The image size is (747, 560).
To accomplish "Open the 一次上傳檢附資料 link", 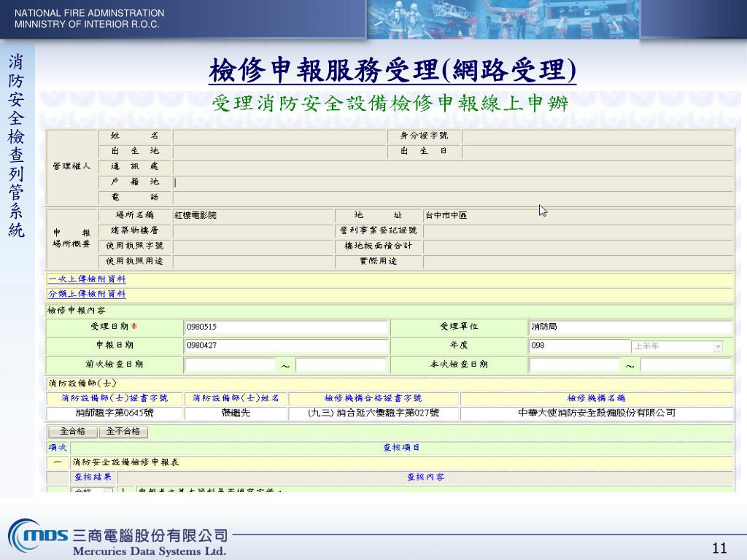I will [87, 279].
